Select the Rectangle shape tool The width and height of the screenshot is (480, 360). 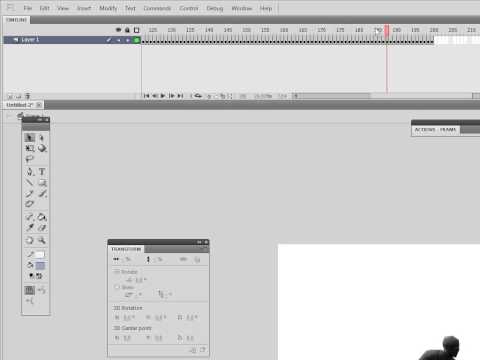coord(42,183)
